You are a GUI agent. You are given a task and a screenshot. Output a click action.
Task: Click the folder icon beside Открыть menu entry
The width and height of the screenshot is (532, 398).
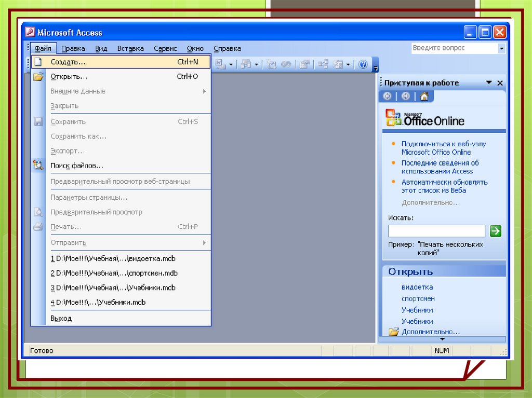coord(38,76)
